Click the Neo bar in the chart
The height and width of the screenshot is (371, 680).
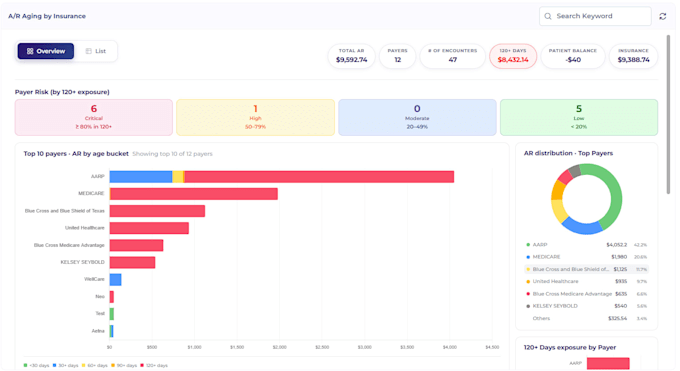click(112, 297)
